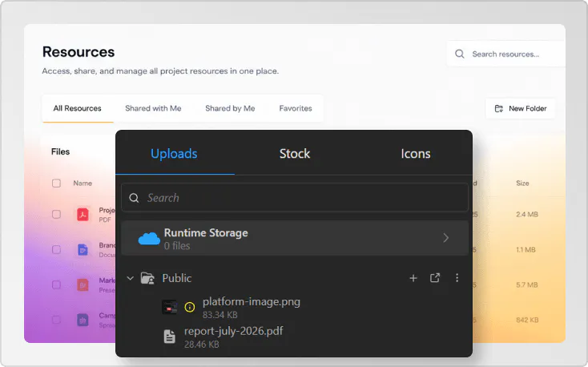Viewport: 588px width, 367px height.
Task: Click the 2.4 MB size value
Action: point(527,214)
